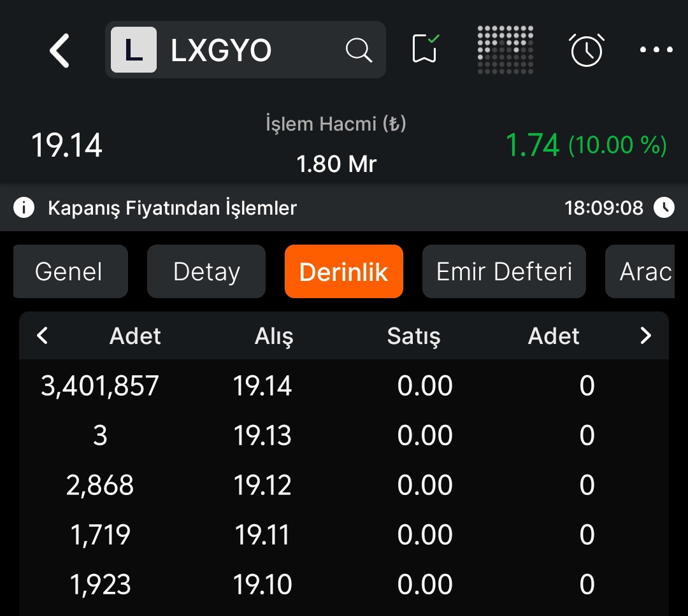
Task: Toggle the watchlist bookmark icon
Action: (x=426, y=48)
